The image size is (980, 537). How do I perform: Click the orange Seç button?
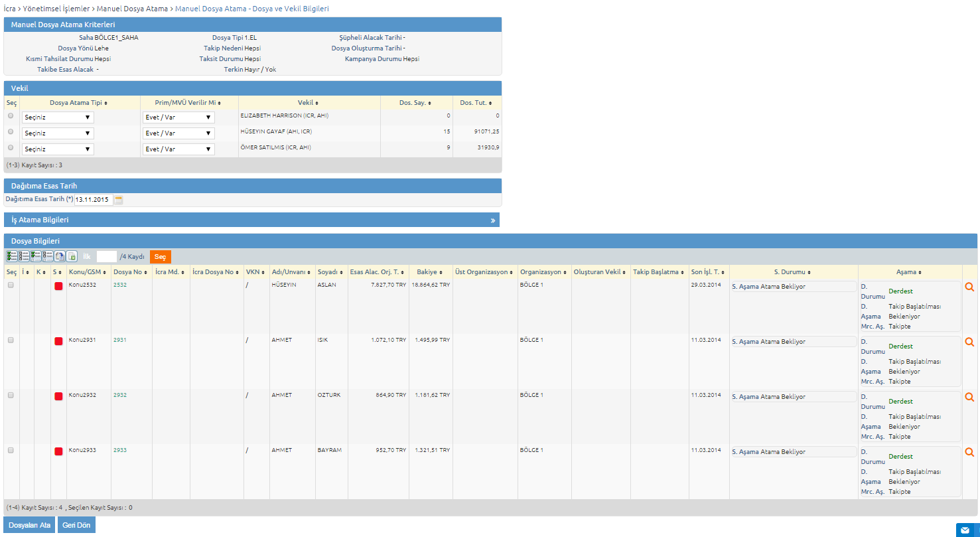point(161,257)
